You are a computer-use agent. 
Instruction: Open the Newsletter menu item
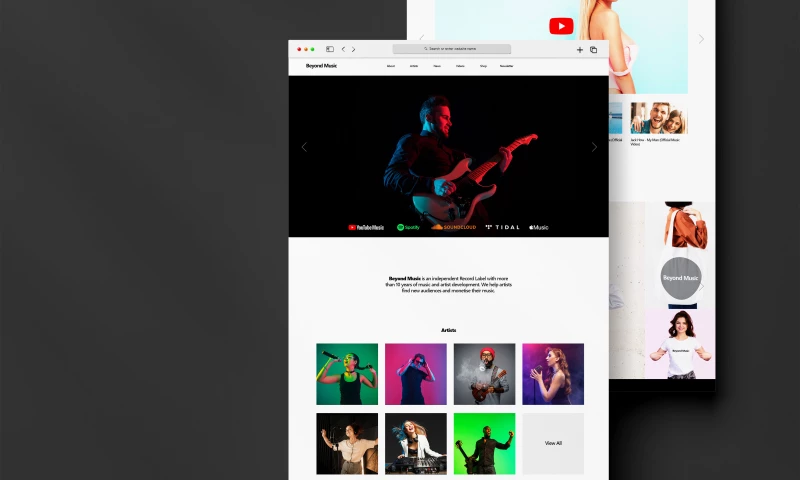tap(507, 66)
